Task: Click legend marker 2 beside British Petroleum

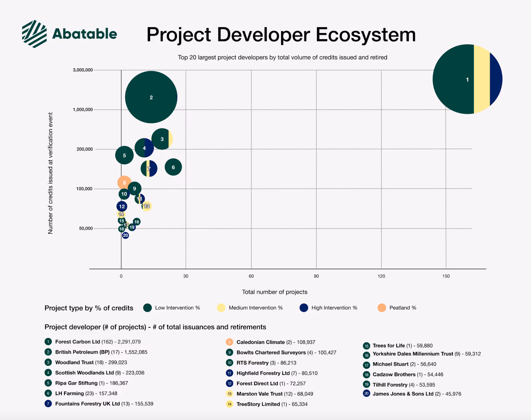Action: tap(48, 352)
